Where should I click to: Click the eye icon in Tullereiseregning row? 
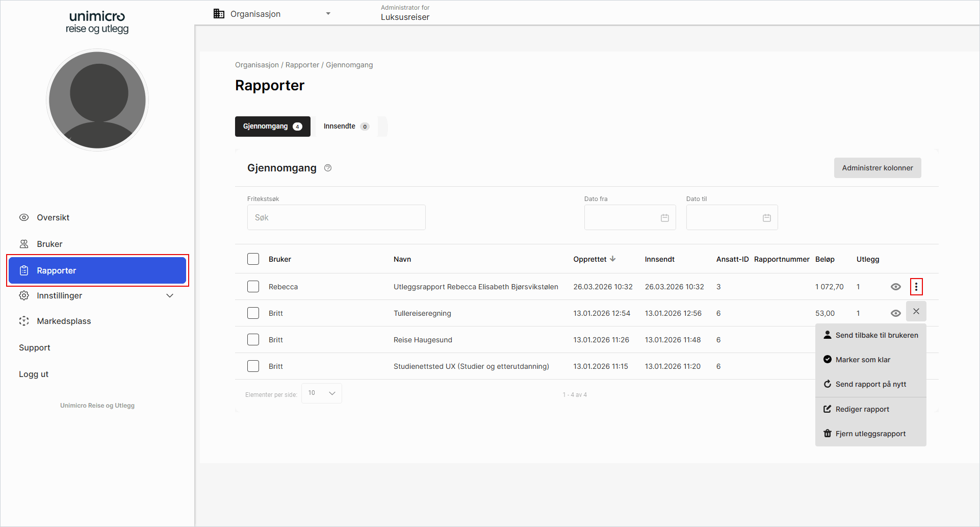pyautogui.click(x=895, y=313)
